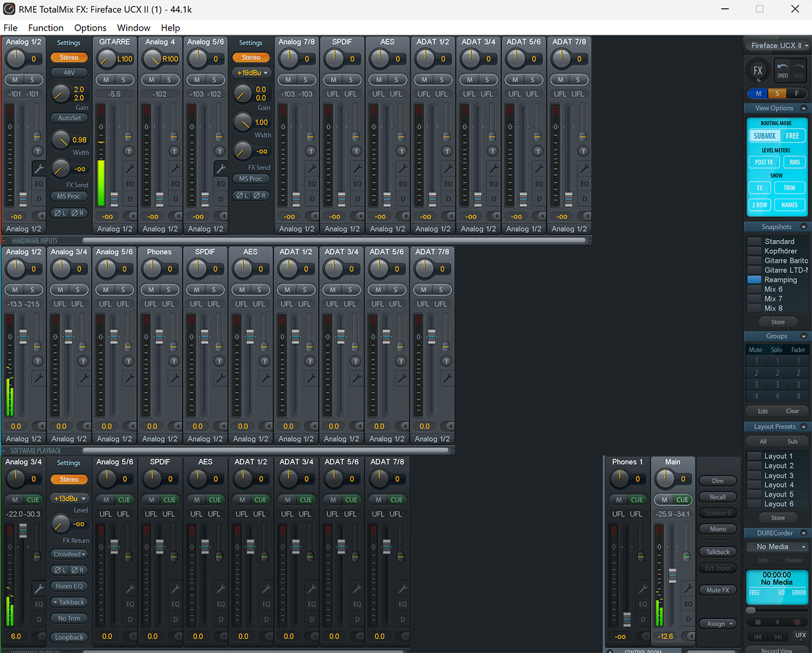The height and width of the screenshot is (653, 812).
Task: Click the pan knob on GITARRE channel
Action: tap(106, 59)
